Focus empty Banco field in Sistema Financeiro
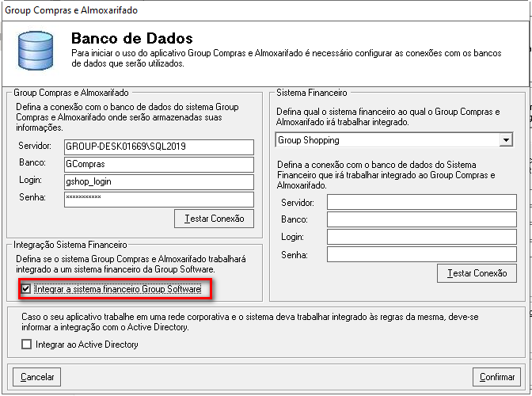 coord(422,219)
